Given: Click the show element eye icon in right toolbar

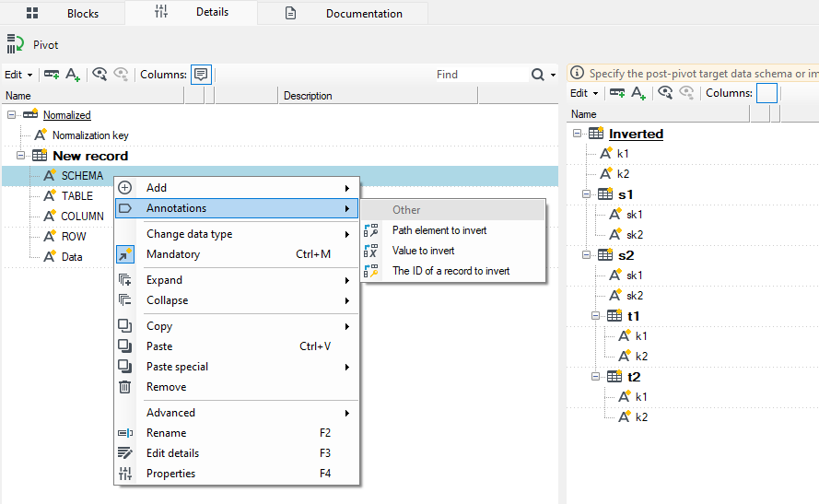Looking at the screenshot, I should pyautogui.click(x=665, y=93).
